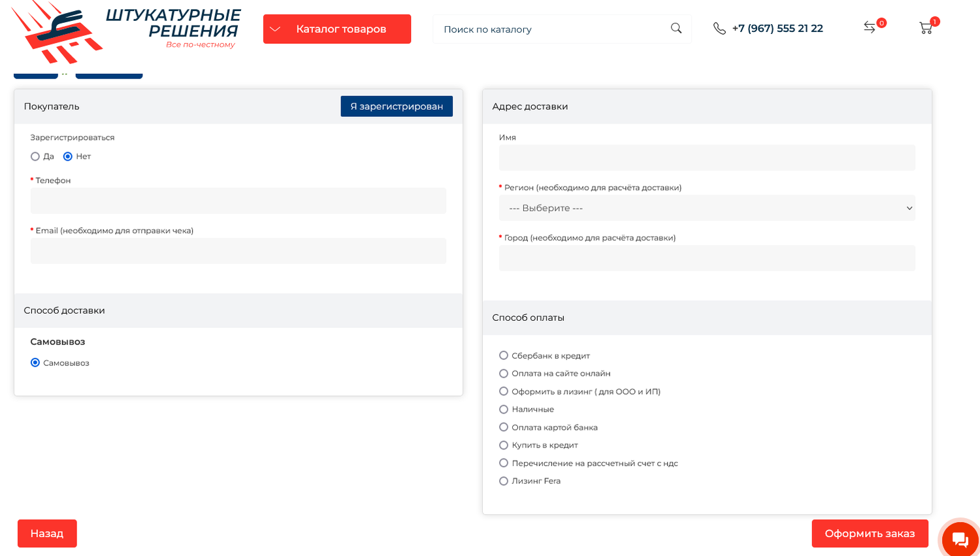
Task: Open the shopping cart icon
Action: (926, 28)
